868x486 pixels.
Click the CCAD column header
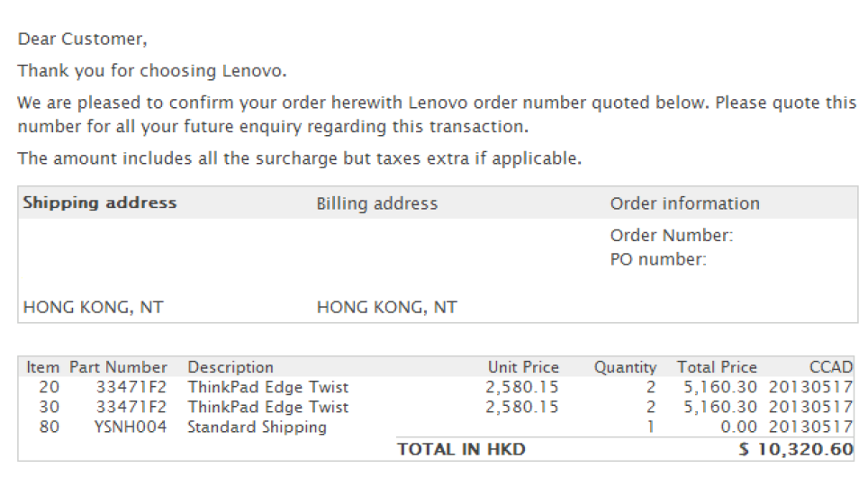pyautogui.click(x=829, y=367)
